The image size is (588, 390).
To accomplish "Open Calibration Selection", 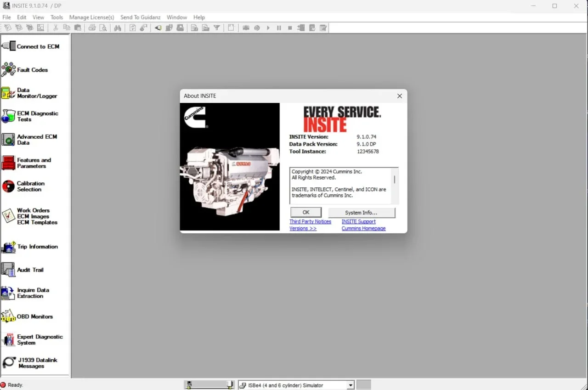I will (x=23, y=186).
